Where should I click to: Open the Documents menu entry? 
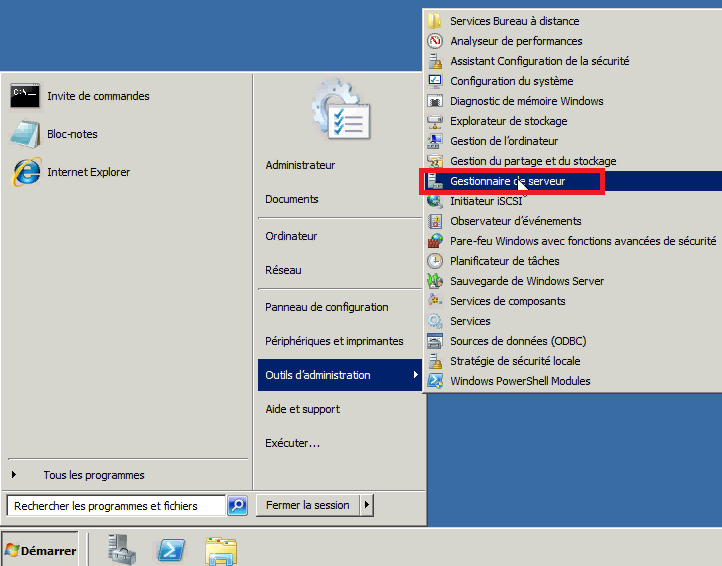292,199
